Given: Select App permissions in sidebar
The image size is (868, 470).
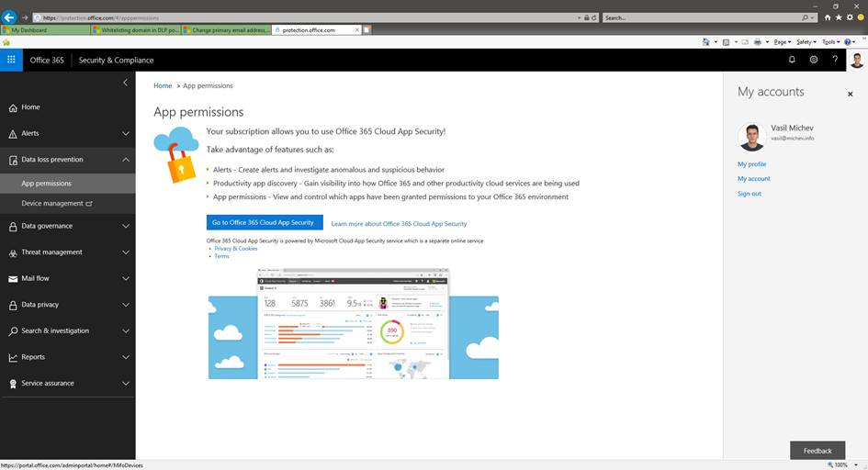Looking at the screenshot, I should point(68,184).
